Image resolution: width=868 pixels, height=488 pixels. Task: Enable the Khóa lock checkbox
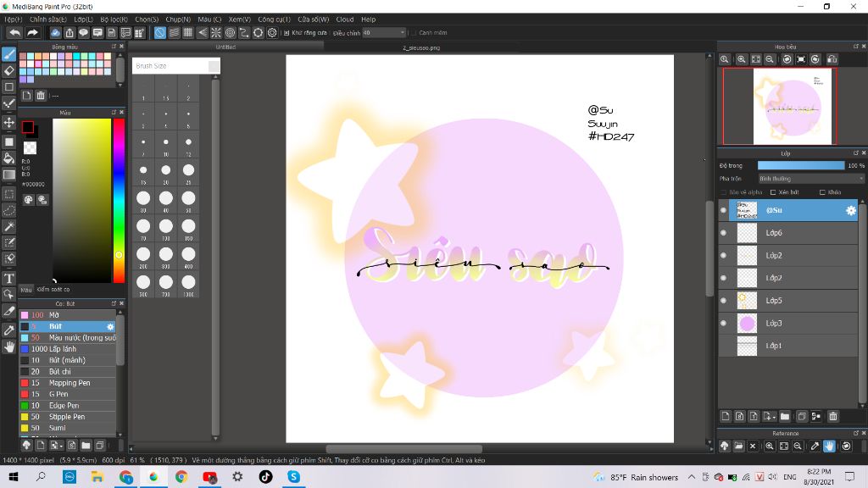[x=822, y=192]
